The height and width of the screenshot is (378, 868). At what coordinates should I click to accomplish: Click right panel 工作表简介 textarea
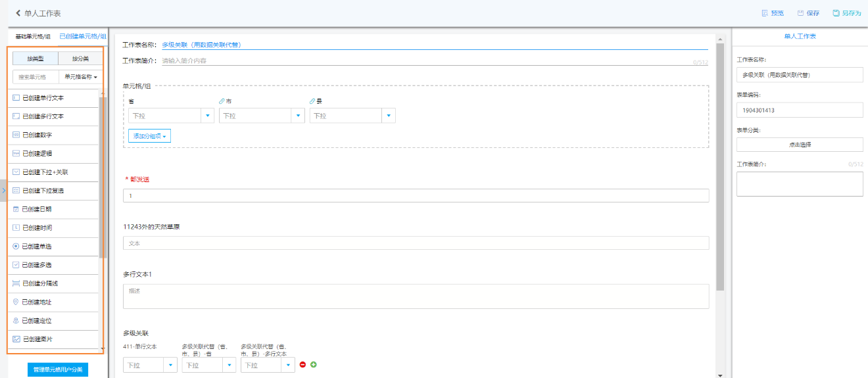tap(800, 184)
